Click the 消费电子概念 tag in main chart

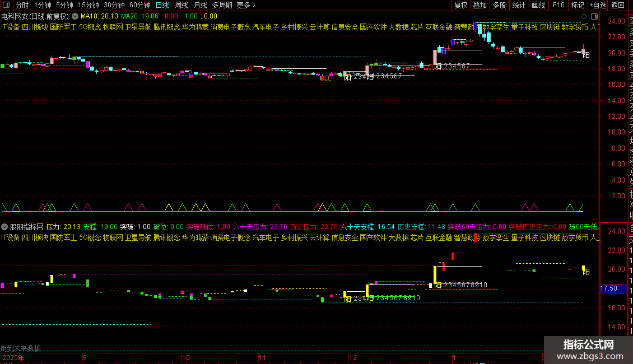click(x=230, y=27)
